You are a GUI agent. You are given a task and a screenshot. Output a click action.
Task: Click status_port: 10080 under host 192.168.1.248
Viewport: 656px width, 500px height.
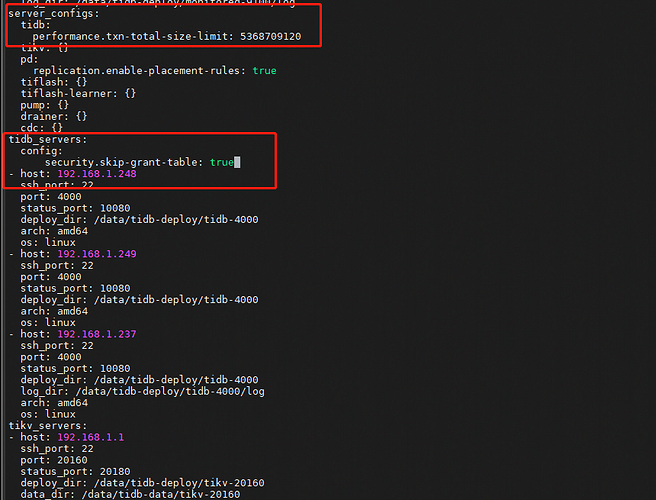(75, 208)
